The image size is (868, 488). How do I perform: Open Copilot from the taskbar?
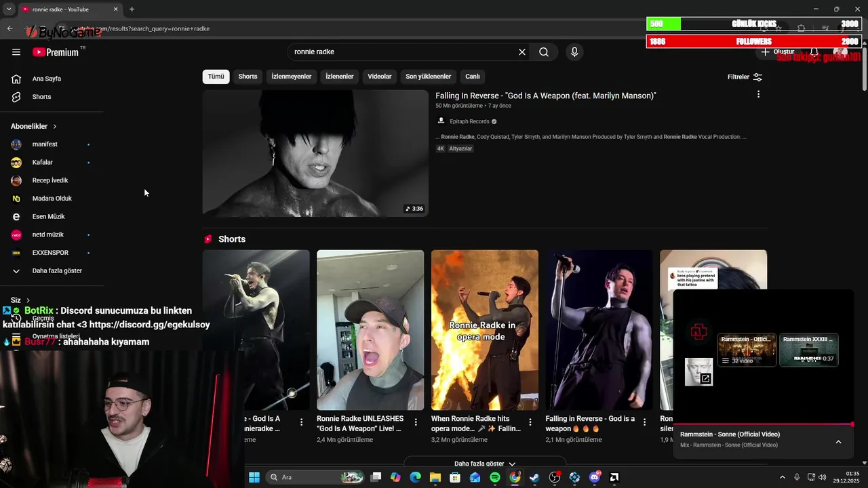coord(395,477)
